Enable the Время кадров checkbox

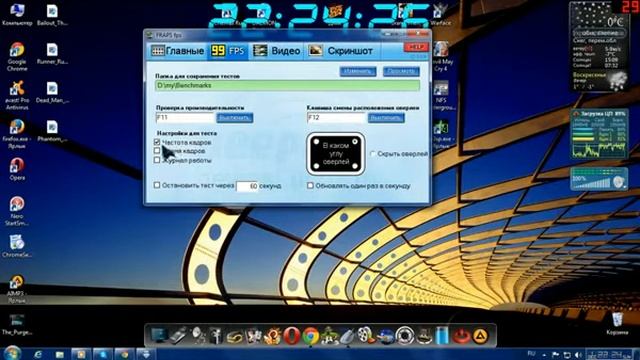click(x=157, y=151)
